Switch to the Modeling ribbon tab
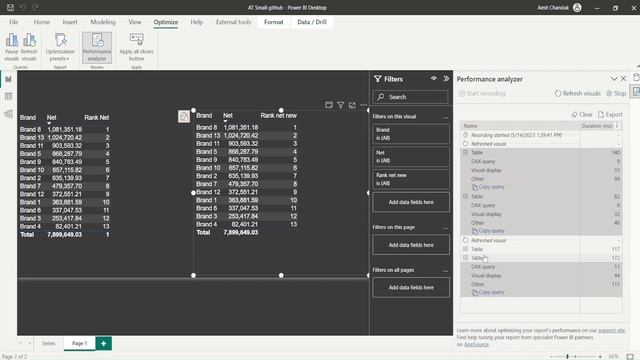Image resolution: width=640 pixels, height=360 pixels. tap(103, 22)
